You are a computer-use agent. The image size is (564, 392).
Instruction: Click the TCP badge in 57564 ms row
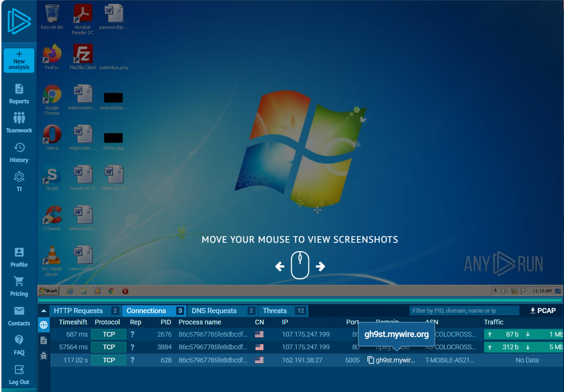click(108, 347)
